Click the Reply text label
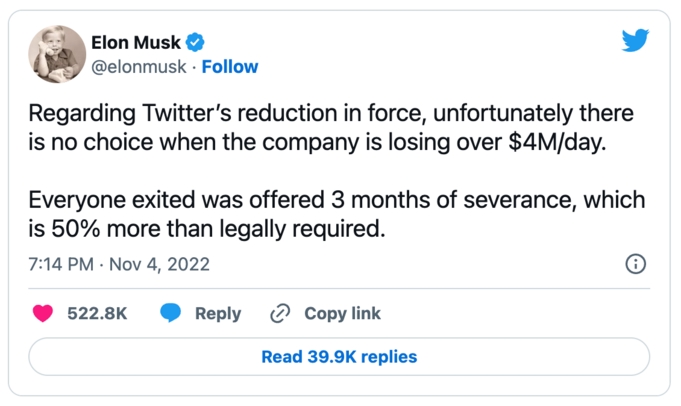 click(x=218, y=313)
